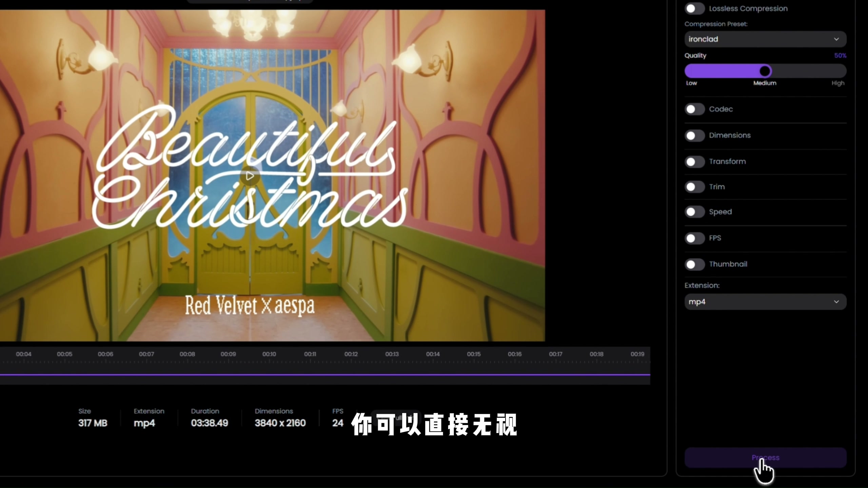Image resolution: width=868 pixels, height=488 pixels.
Task: Toggle the FPS option on
Action: (694, 238)
